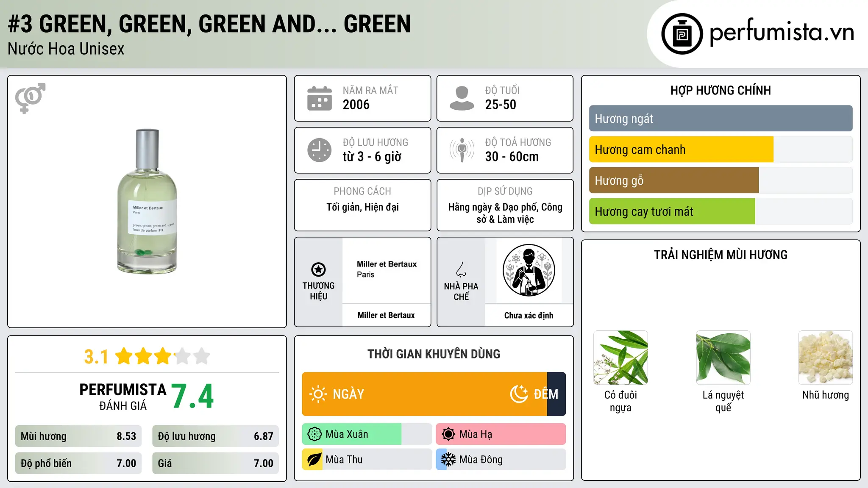Click the 'Cỏ đuôi ngựa' note caption
This screenshot has width=868, height=488.
pos(620,401)
